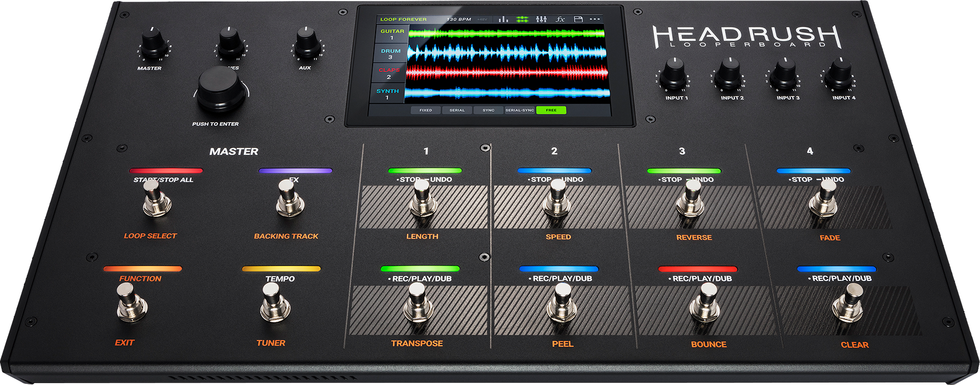Adjust the AUX level knob
Viewport: 980px width, 385px height.
306,42
